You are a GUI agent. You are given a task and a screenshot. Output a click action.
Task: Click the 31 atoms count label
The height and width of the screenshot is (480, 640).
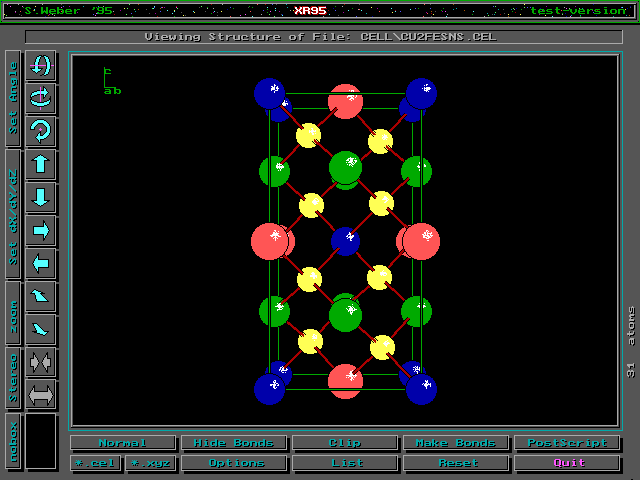tap(631, 343)
